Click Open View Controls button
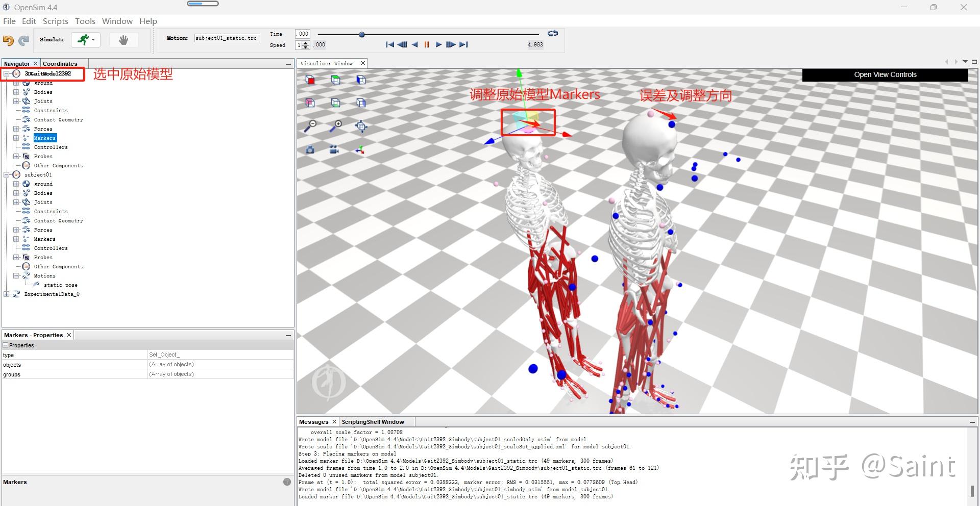Viewport: 980px width, 506px height. [x=885, y=74]
